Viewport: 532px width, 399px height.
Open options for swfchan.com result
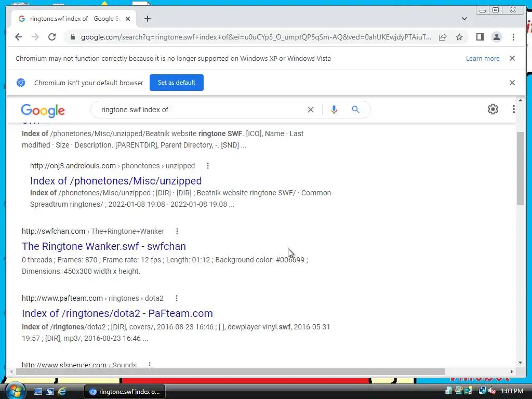(x=177, y=231)
